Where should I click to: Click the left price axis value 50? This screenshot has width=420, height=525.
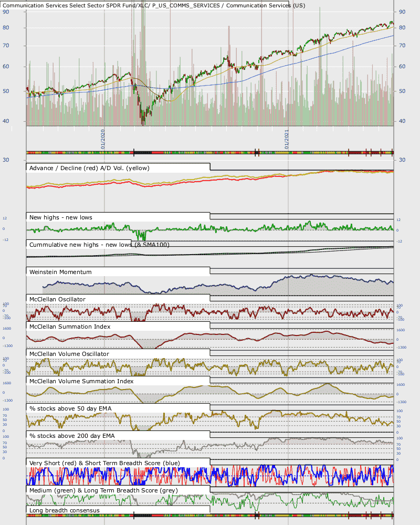pyautogui.click(x=6, y=91)
